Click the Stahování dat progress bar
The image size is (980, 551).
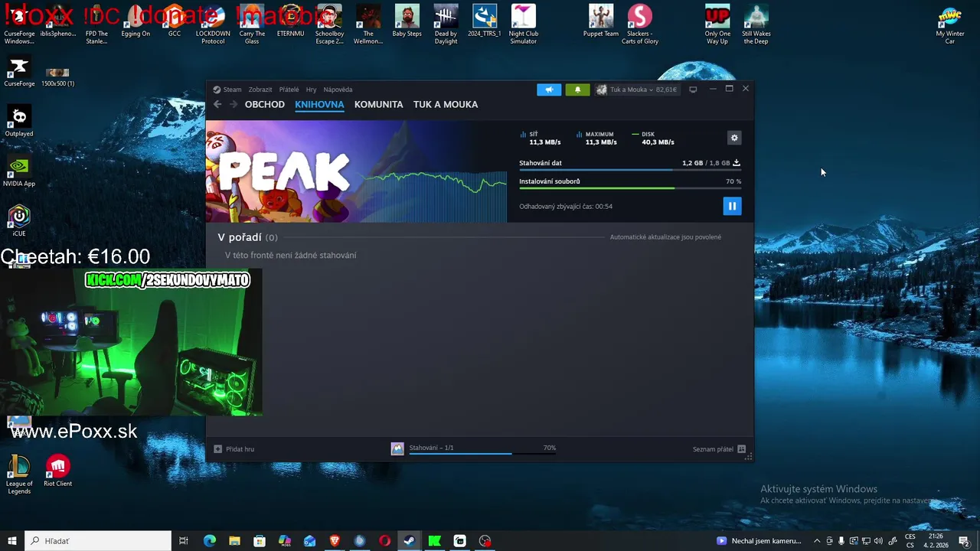pyautogui.click(x=630, y=170)
